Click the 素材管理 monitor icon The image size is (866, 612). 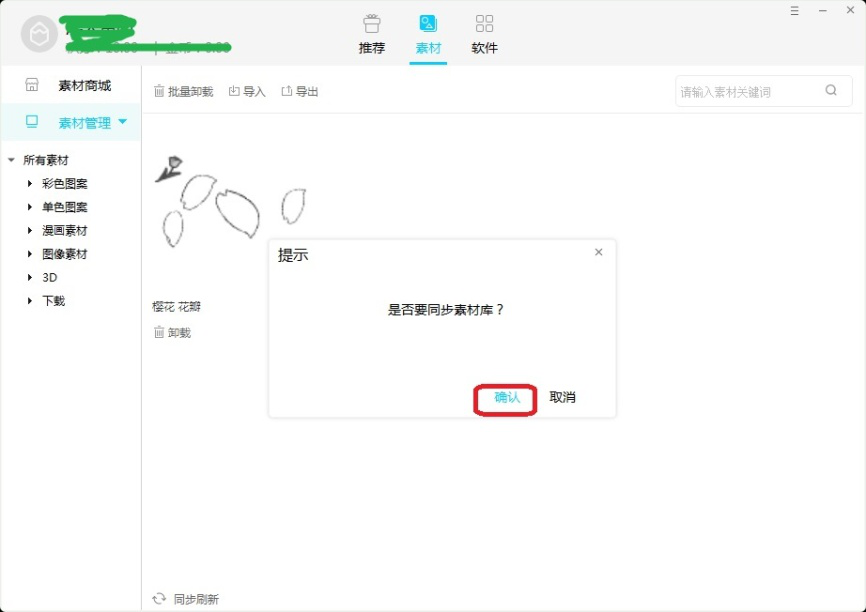32,122
